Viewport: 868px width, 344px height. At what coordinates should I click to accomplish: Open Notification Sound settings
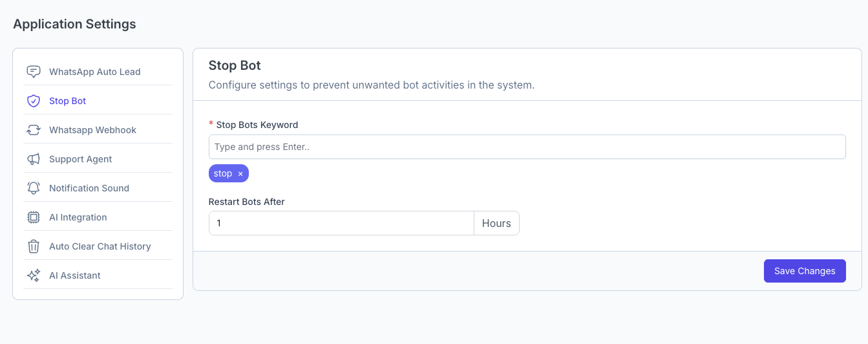tap(89, 188)
